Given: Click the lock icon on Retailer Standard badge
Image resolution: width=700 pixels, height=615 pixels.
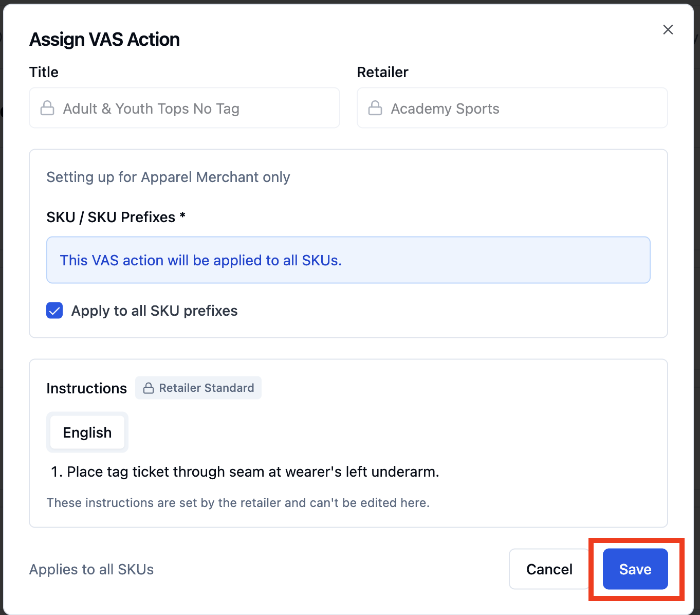Looking at the screenshot, I should (x=149, y=388).
